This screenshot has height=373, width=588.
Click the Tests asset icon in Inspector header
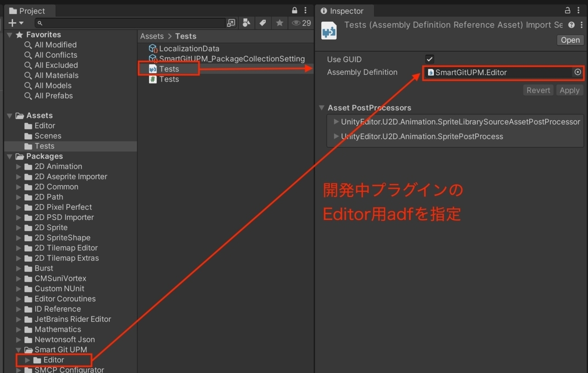[329, 30]
